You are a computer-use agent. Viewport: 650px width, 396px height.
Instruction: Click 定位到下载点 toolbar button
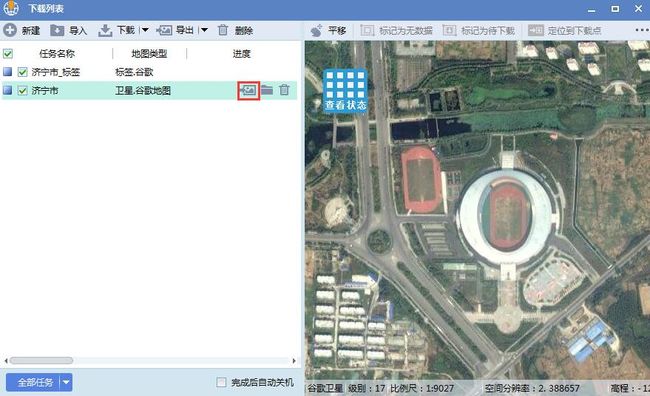pos(565,30)
